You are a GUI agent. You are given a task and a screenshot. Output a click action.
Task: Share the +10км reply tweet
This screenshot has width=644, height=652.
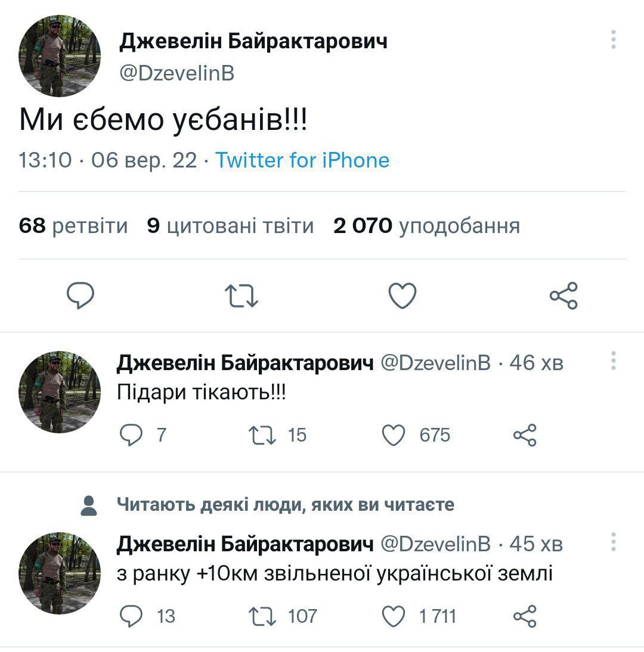[x=525, y=616]
